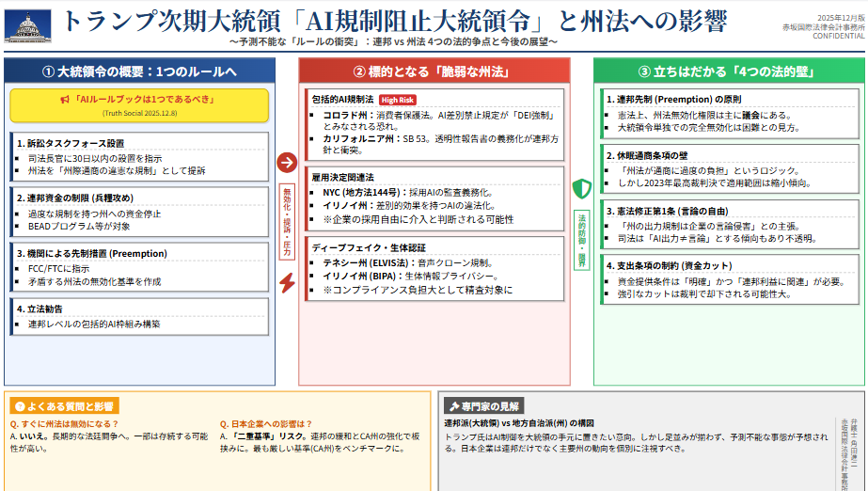Click the red circular right-arrow icon
This screenshot has height=491, width=868.
click(x=287, y=163)
